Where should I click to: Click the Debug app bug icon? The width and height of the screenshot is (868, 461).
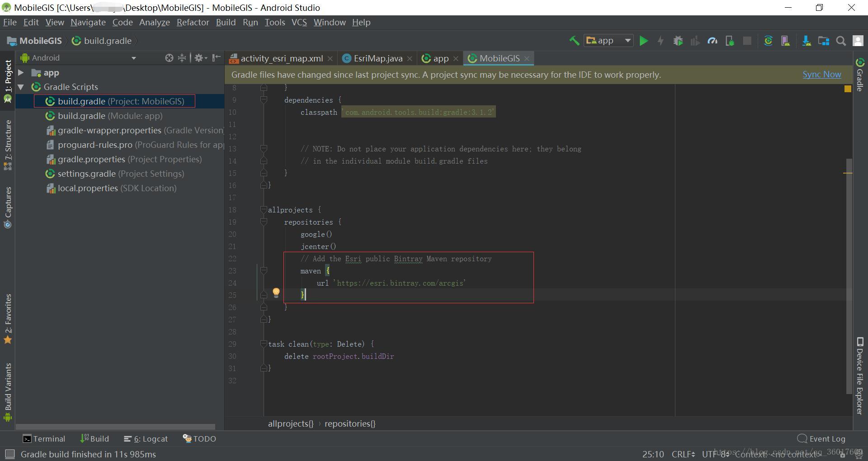click(678, 41)
